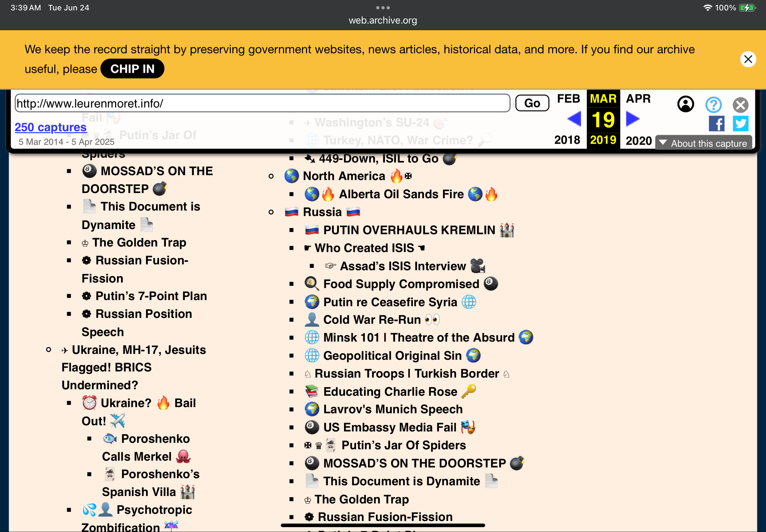The width and height of the screenshot is (766, 532).
Task: Jump to year 2020 captures
Action: tap(638, 141)
